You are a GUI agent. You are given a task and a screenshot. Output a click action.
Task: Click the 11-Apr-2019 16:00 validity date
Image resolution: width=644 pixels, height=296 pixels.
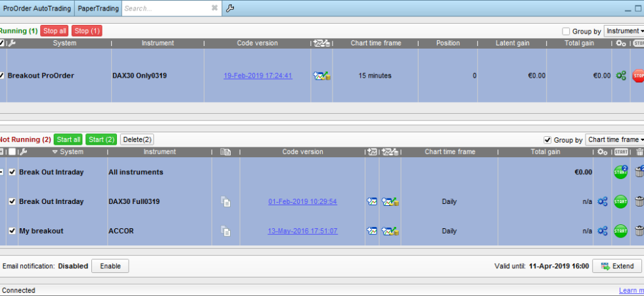click(559, 266)
